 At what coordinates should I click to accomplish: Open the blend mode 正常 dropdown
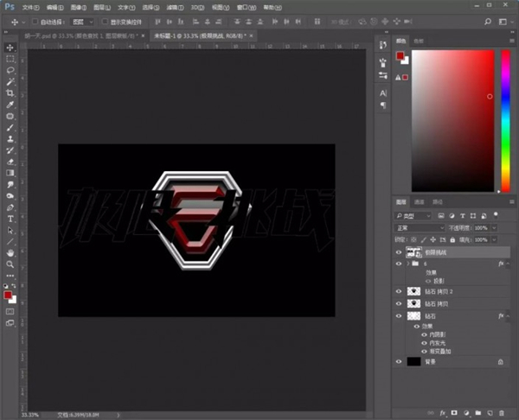coord(419,228)
